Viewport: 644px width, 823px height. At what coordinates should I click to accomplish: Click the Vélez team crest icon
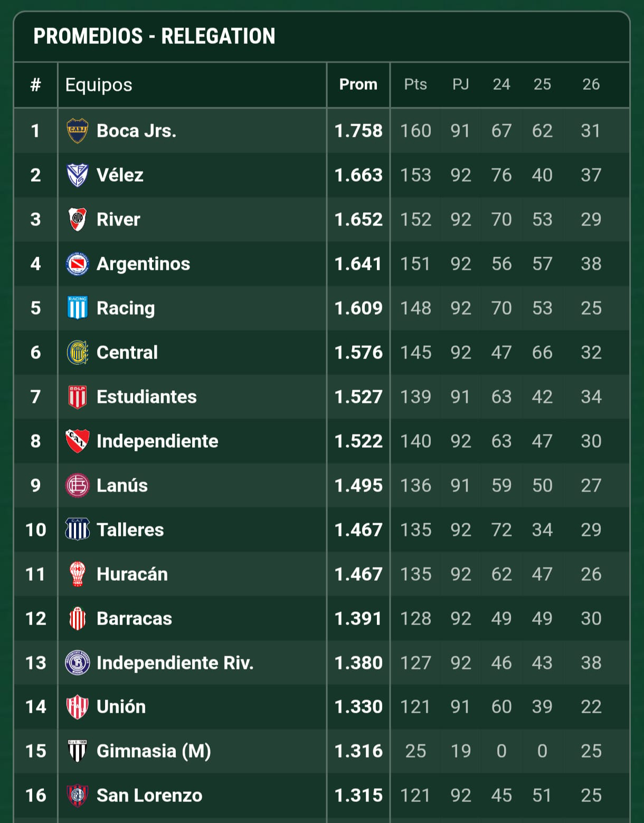(x=78, y=175)
